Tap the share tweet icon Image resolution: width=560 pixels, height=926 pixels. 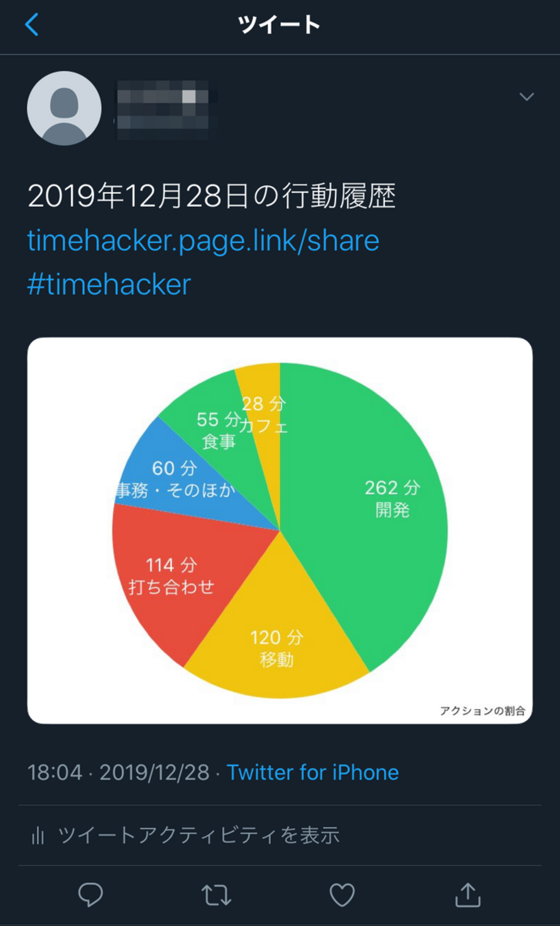point(468,895)
